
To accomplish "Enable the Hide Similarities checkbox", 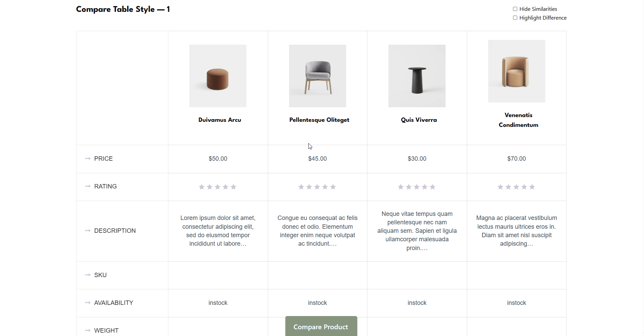I will [x=515, y=9].
